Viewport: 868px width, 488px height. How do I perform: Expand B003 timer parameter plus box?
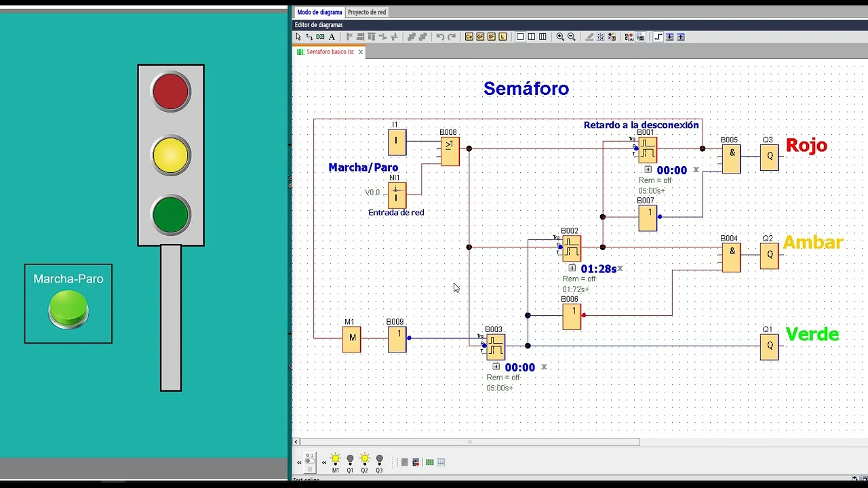coord(496,366)
